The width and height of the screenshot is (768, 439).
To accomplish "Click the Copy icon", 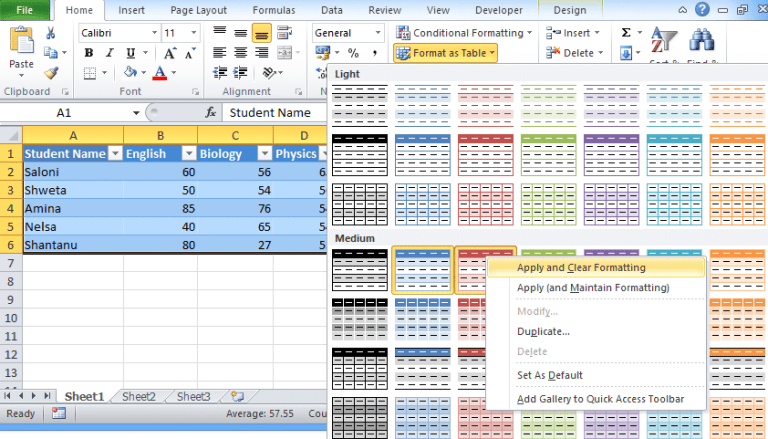I will (x=50, y=52).
